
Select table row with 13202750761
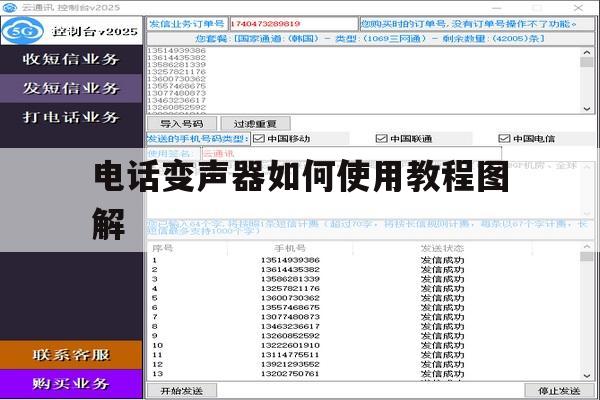364,374
